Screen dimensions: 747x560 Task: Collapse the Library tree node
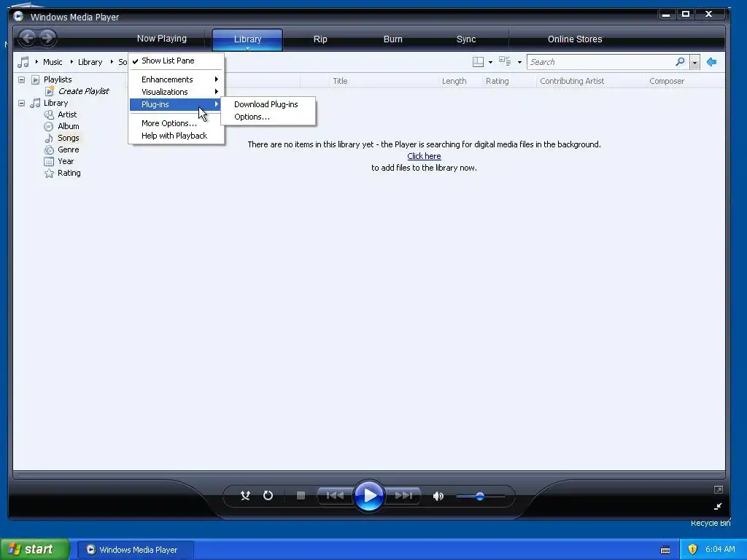(21, 103)
